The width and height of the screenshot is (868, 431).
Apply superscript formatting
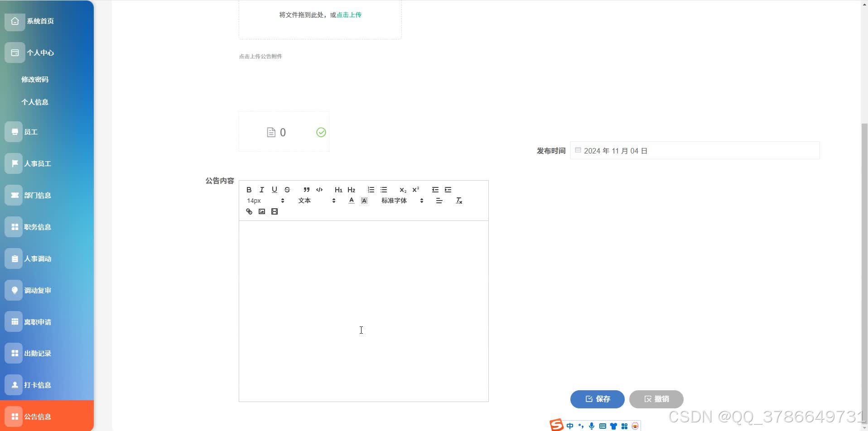[416, 190]
